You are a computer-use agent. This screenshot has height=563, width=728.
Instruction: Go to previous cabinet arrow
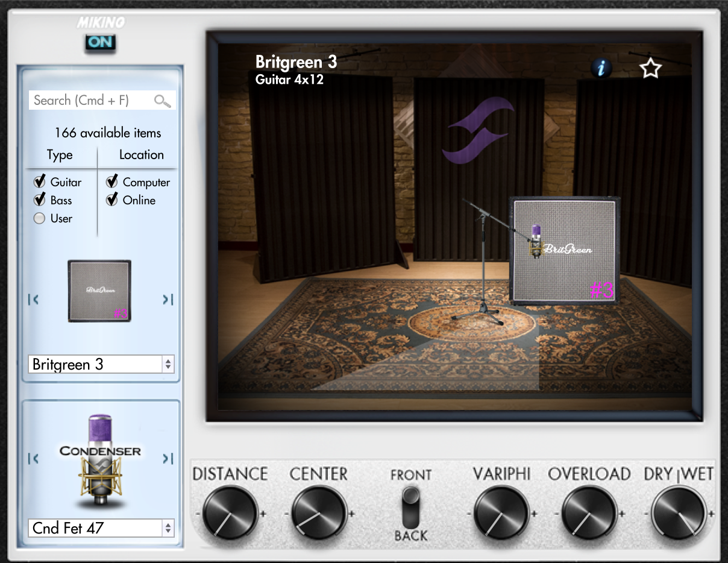[34, 300]
